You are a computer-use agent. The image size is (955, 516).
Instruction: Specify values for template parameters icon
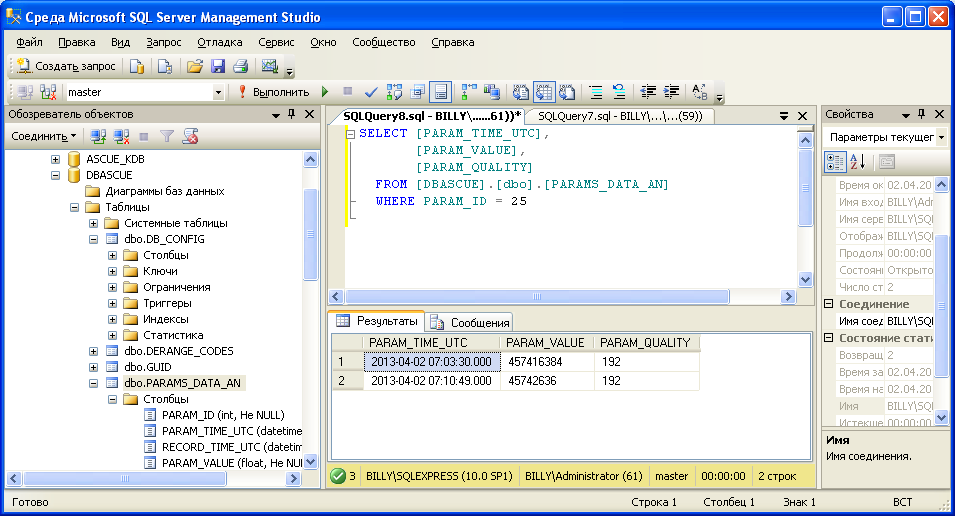700,92
